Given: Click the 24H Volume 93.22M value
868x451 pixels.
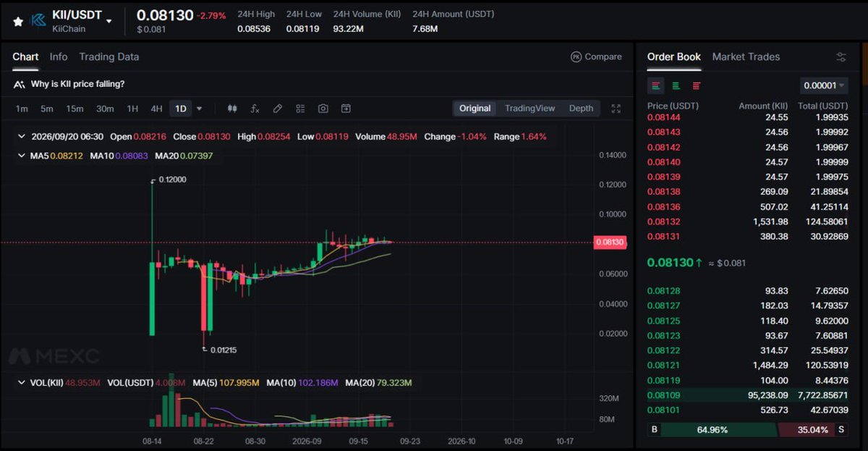Looking at the screenshot, I should (x=349, y=29).
